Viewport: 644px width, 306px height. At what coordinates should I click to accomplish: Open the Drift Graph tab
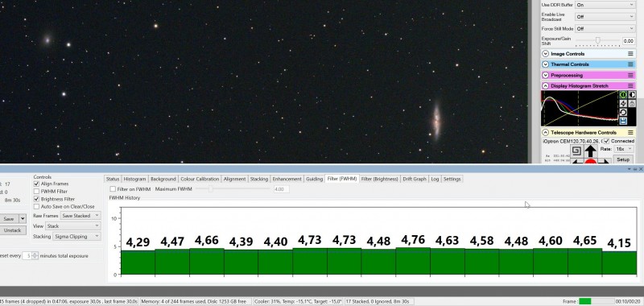[414, 179]
